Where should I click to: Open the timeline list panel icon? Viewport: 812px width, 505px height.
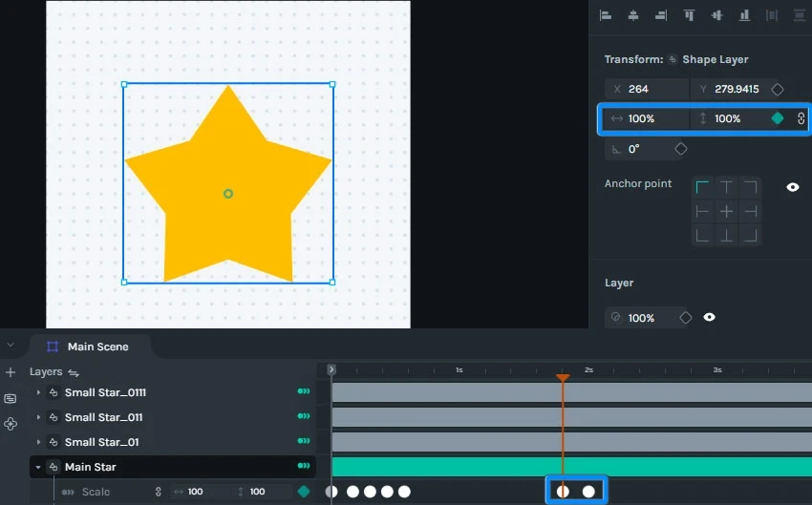(10, 398)
